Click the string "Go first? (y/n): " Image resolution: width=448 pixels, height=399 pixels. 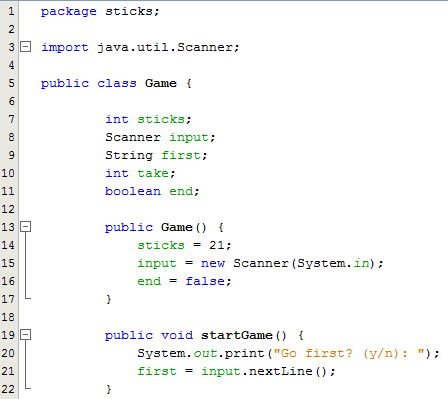click(x=349, y=353)
